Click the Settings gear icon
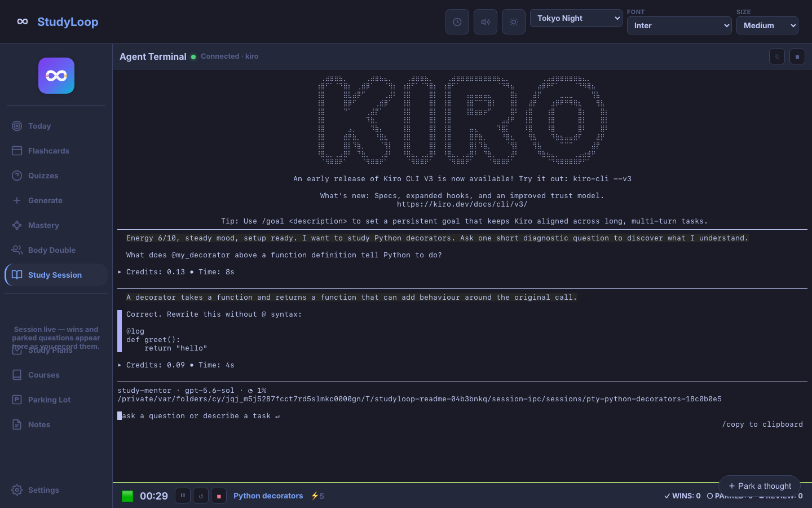Viewport: 812px width, 508px height. [17, 490]
